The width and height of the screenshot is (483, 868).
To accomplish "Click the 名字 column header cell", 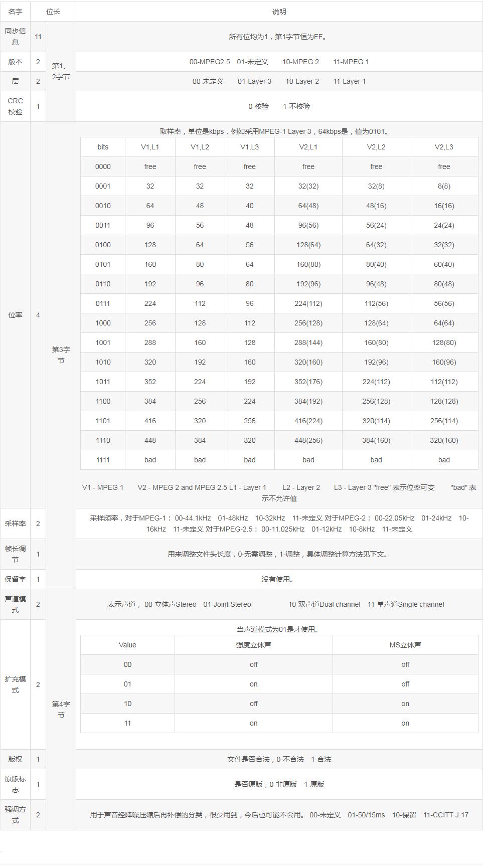I will coord(15,12).
